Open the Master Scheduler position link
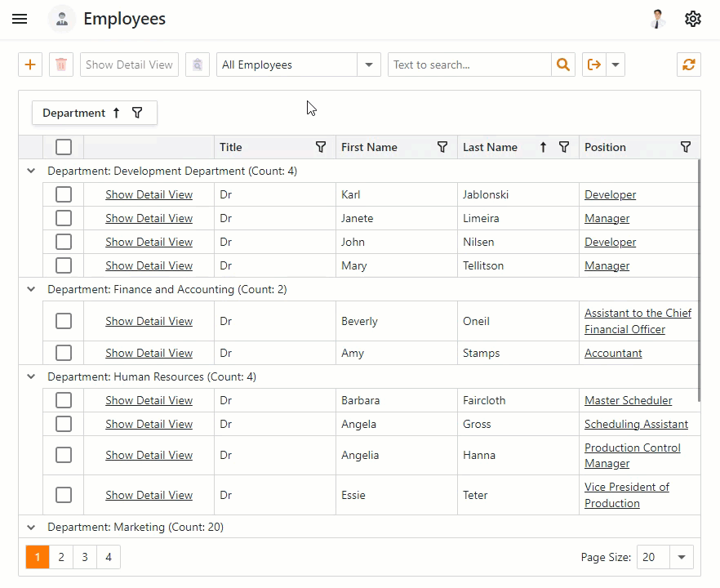 click(629, 400)
